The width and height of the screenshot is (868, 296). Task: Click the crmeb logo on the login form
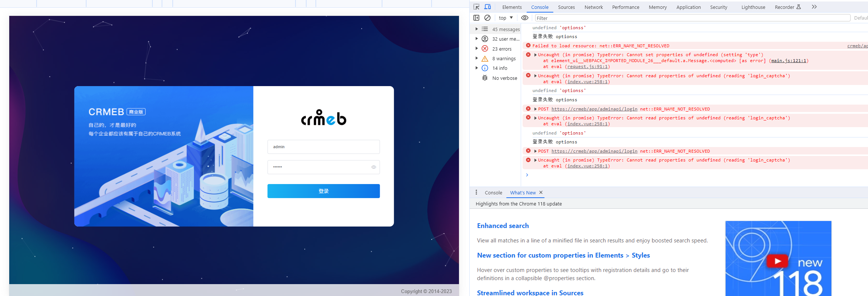click(x=324, y=118)
